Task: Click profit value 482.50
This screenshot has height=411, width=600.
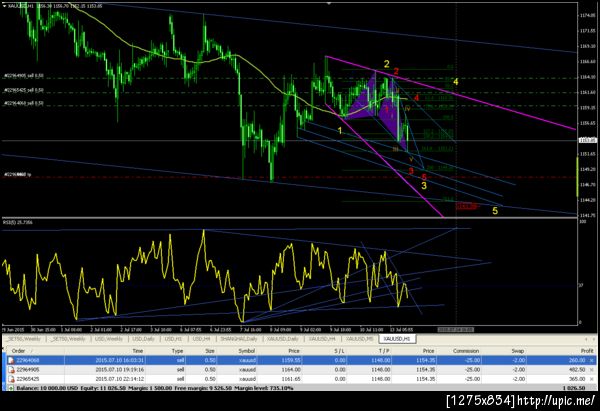Action: tap(577, 370)
